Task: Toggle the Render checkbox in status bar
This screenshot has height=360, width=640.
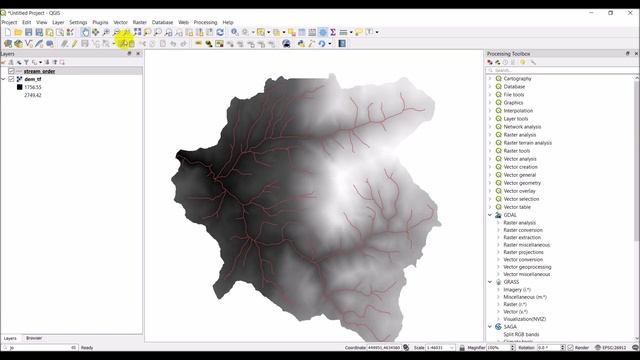Action: point(571,348)
